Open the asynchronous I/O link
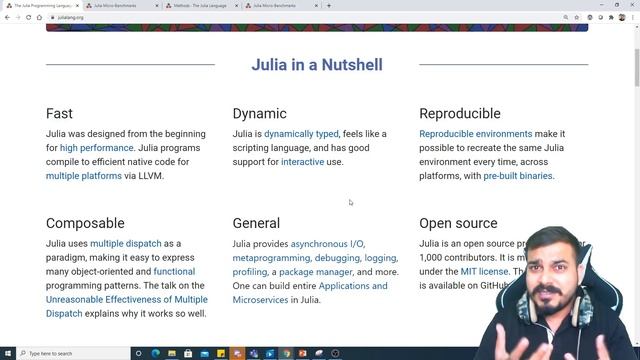This screenshot has height=360, width=640. coord(328,244)
